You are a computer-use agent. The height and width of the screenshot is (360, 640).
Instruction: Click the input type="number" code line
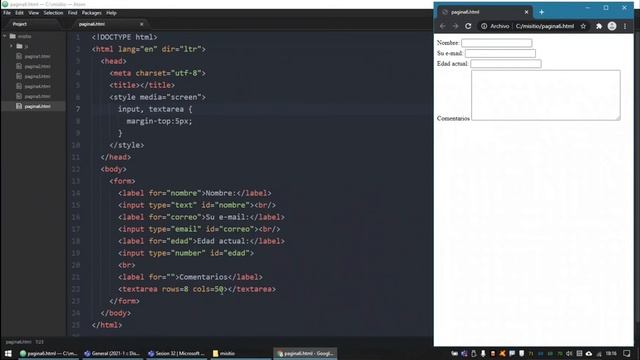186,253
